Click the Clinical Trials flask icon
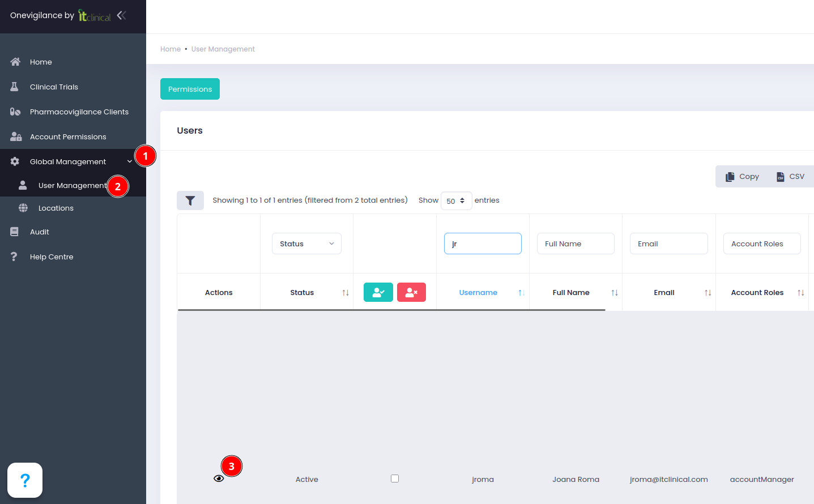The width and height of the screenshot is (814, 504). [15, 87]
